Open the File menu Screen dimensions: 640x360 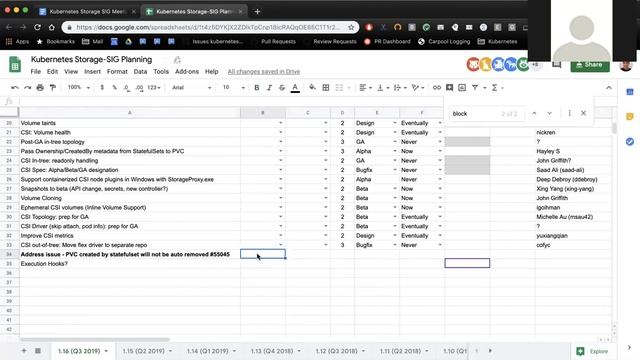[36, 71]
